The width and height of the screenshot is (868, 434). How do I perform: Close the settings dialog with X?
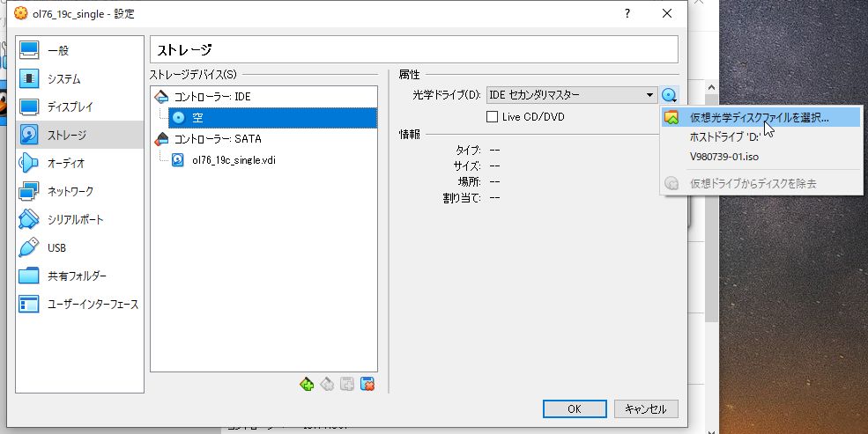[667, 13]
